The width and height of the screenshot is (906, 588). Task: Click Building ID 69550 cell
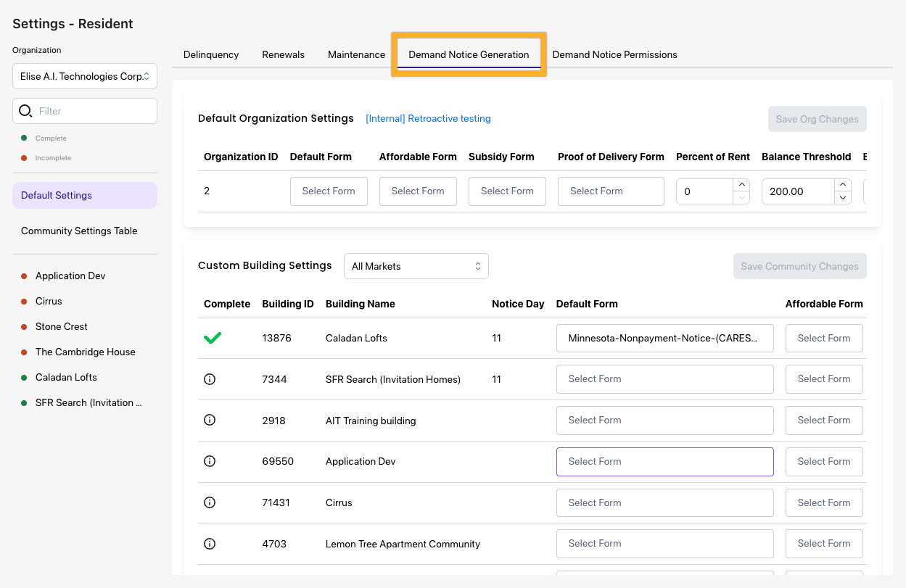[x=278, y=461]
